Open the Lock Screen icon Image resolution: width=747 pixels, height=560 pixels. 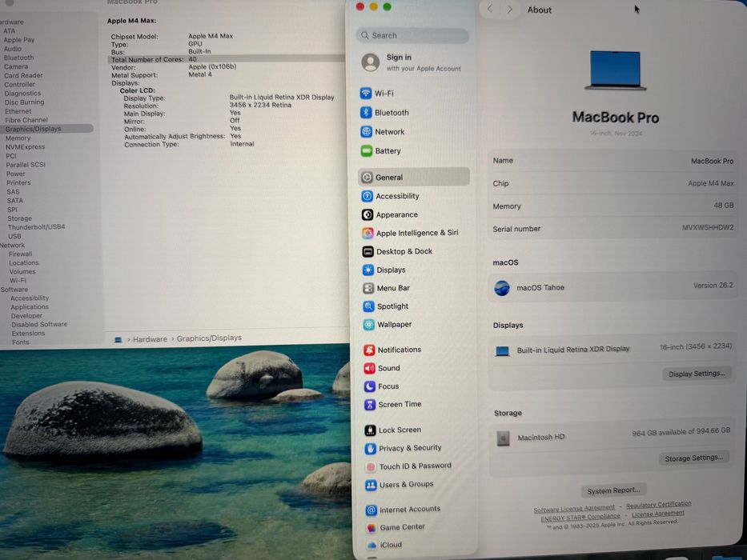point(370,430)
